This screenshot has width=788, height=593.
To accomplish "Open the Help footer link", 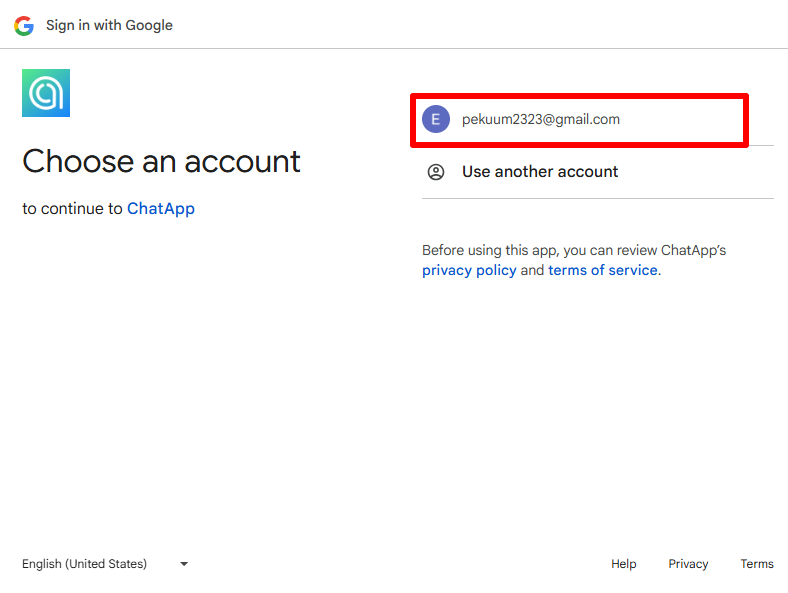I will click(623, 564).
